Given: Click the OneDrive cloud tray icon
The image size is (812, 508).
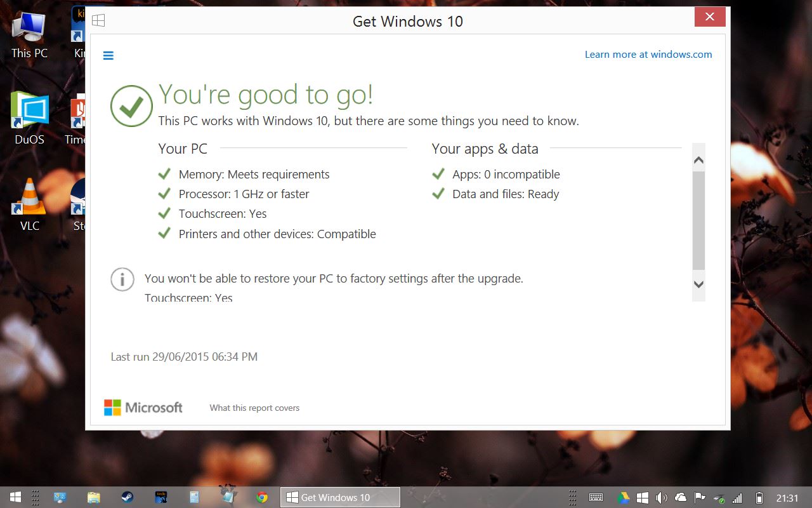Looking at the screenshot, I should [681, 498].
